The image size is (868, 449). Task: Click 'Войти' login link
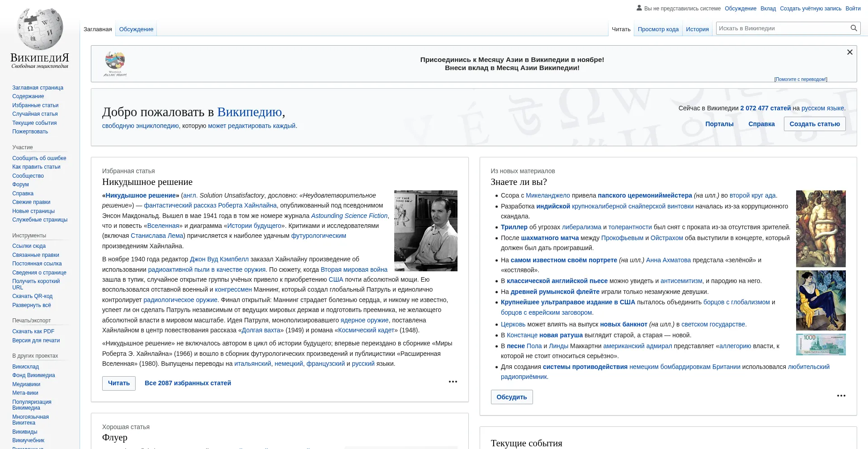(x=853, y=9)
